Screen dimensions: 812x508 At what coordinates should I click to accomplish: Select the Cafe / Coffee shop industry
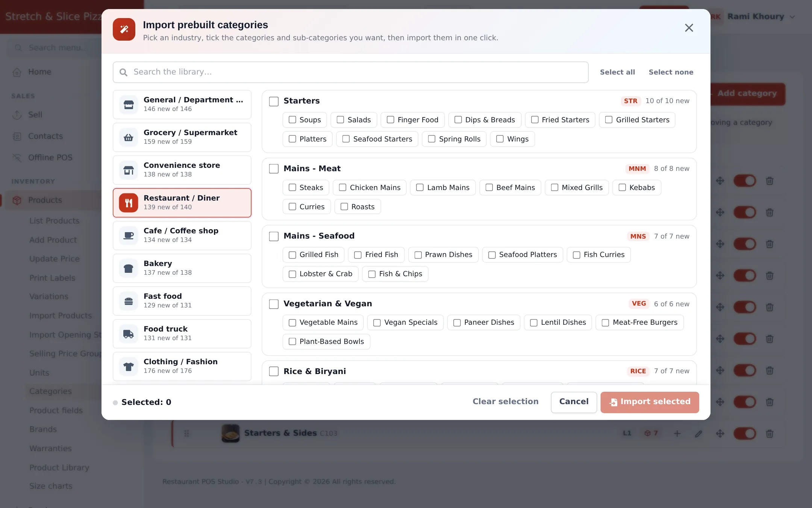[x=182, y=236]
